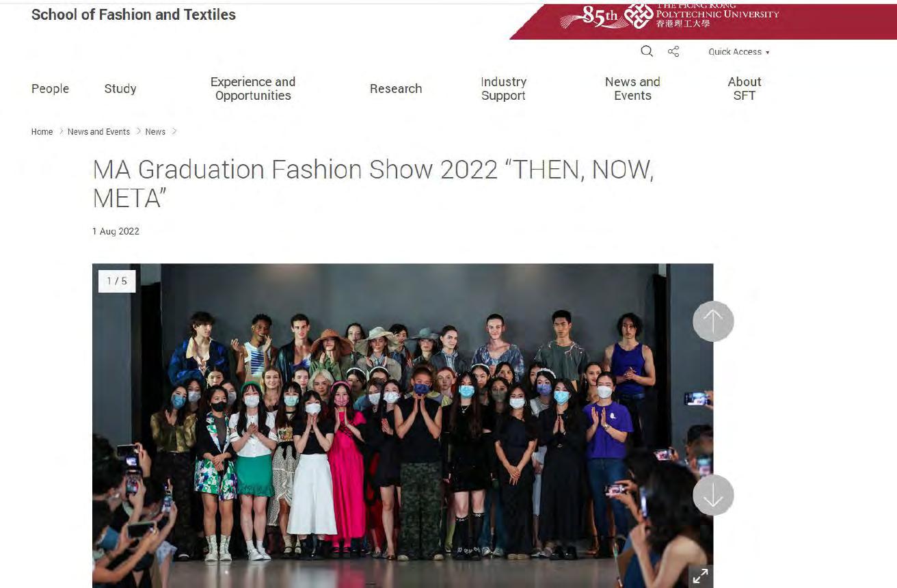Open the PolyU 85th anniversary logo
897x588 pixels.
606,16
